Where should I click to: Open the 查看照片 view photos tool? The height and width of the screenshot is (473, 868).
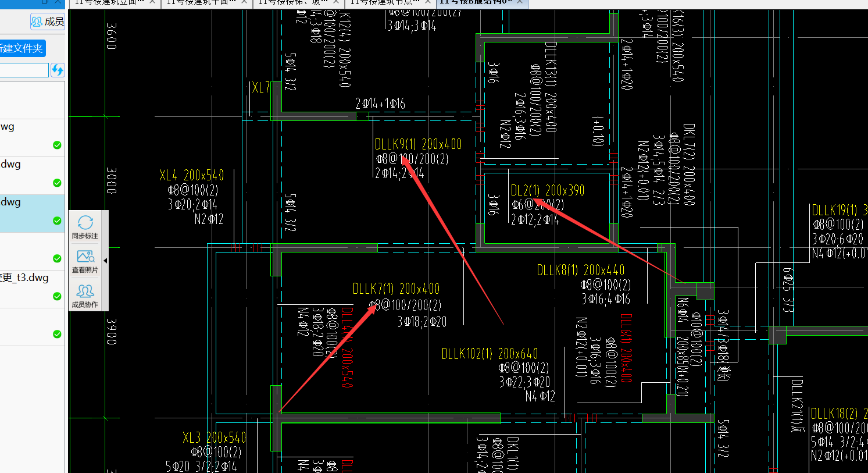[85, 261]
